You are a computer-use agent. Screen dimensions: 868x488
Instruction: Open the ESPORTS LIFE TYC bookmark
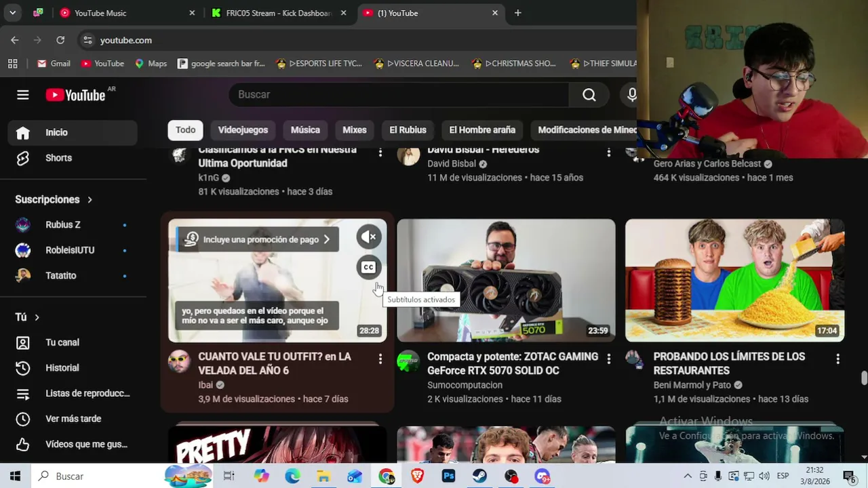click(319, 63)
